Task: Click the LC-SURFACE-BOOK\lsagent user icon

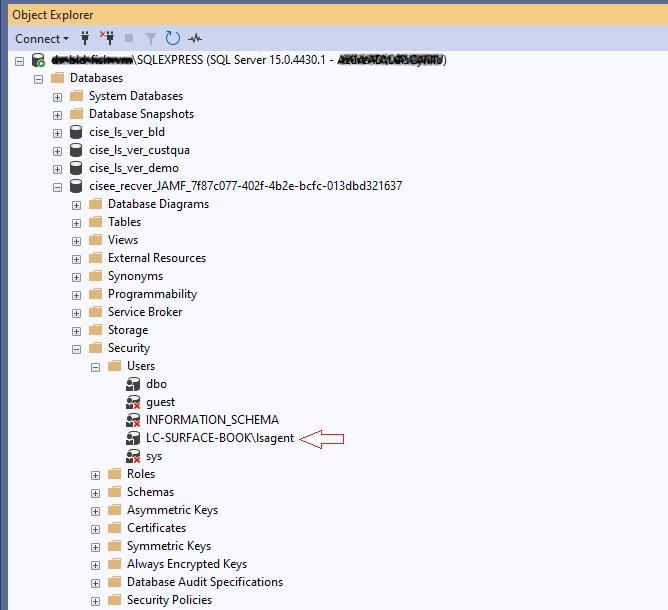Action: tap(133, 438)
